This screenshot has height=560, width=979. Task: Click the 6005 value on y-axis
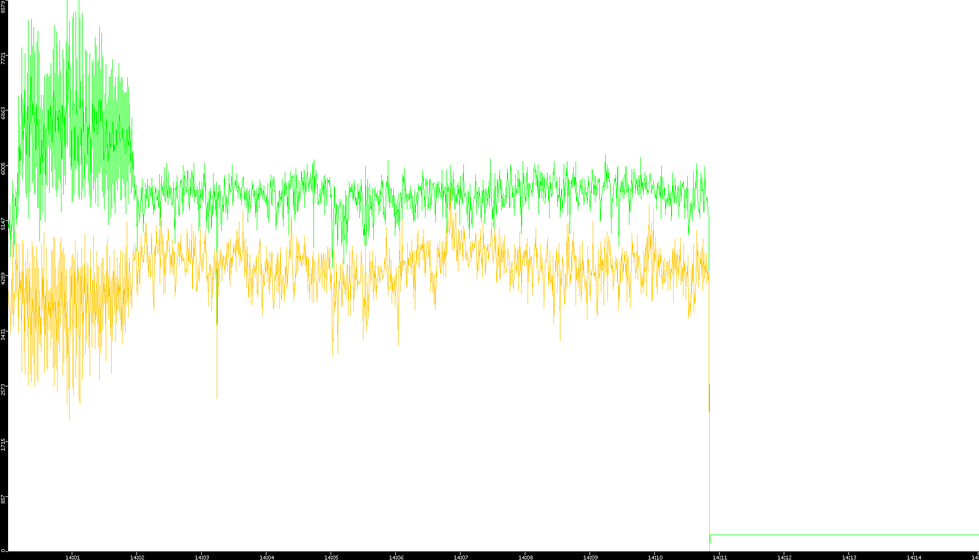[x=4, y=169]
